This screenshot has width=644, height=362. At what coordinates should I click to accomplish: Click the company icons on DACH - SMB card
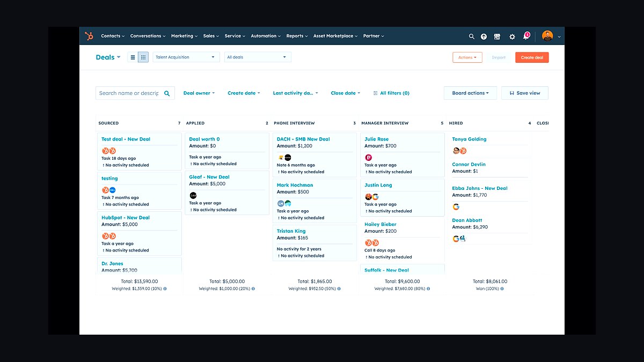point(284,158)
